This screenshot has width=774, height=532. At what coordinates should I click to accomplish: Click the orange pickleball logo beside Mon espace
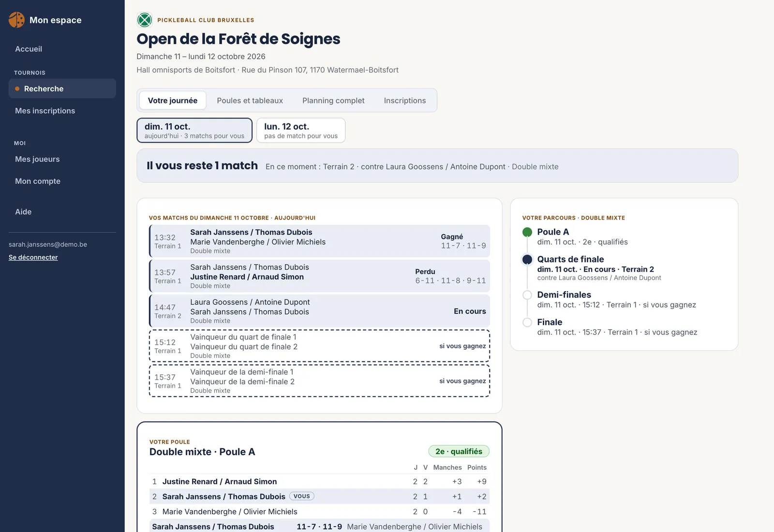[16, 20]
